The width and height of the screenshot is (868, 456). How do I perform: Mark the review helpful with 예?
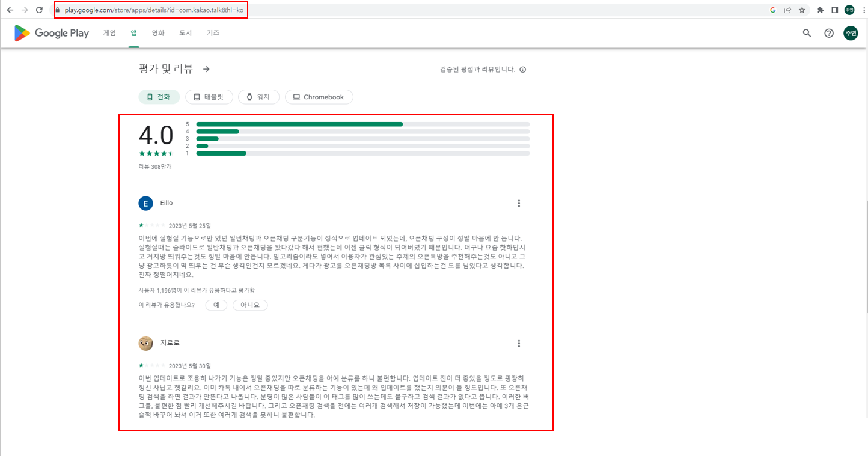[x=216, y=305]
